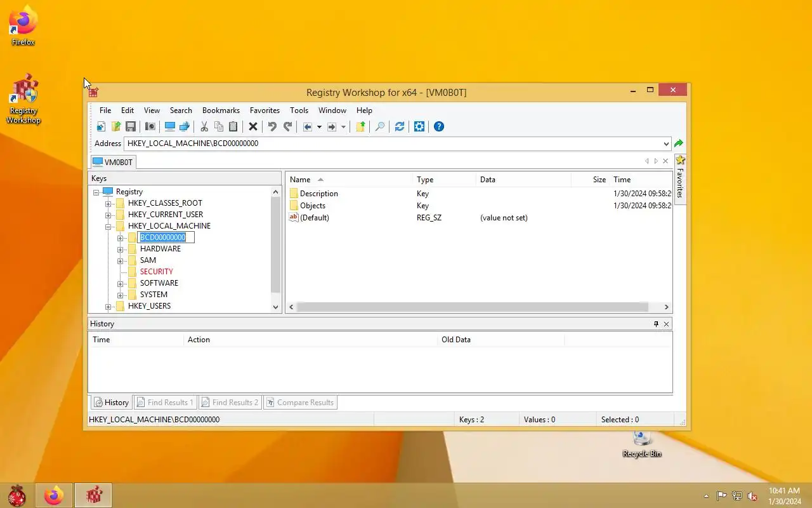Click the local registry monitor icon
This screenshot has height=508, width=812.
coord(170,126)
